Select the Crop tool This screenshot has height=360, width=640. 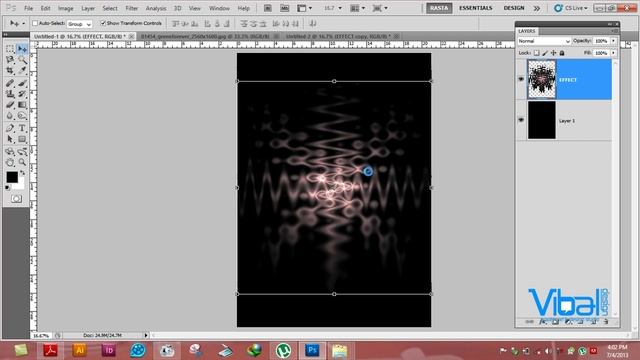pyautogui.click(x=10, y=71)
